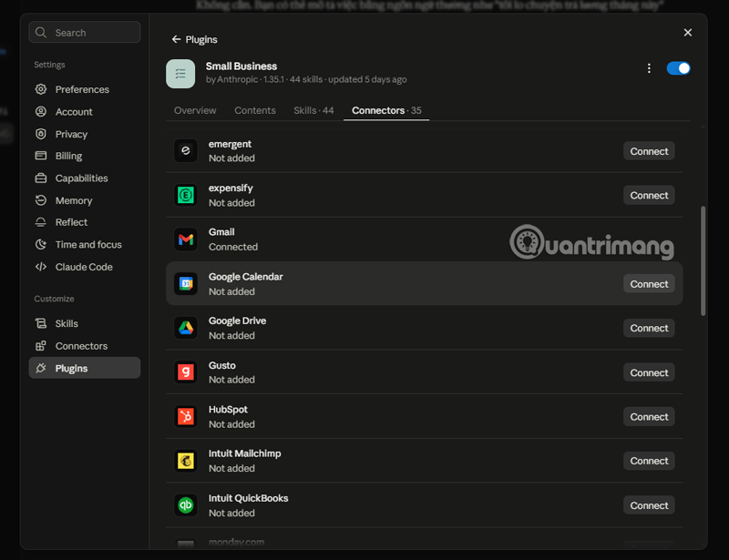This screenshot has width=729, height=560.
Task: Open the Skills · 44 tab
Action: pos(313,110)
